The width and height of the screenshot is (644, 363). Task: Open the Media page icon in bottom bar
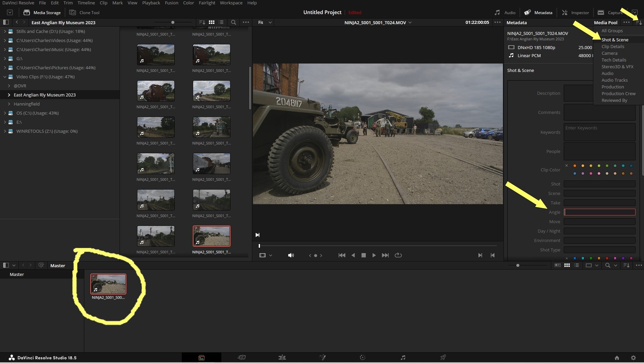[202, 358]
